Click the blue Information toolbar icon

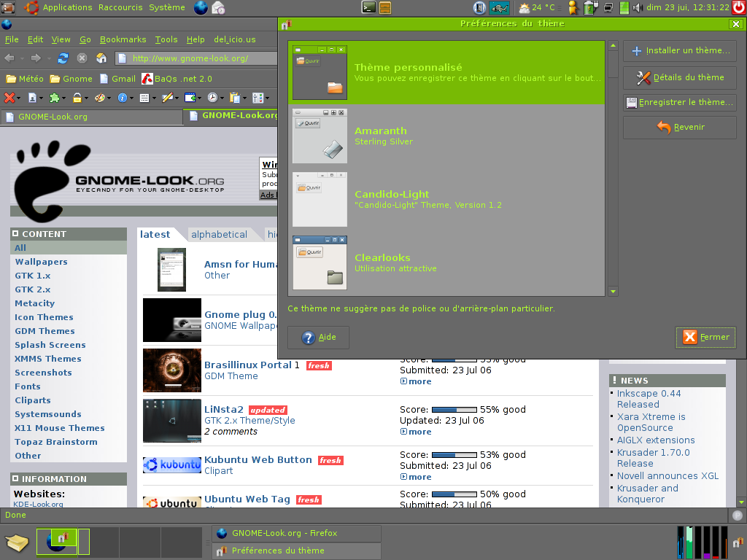[123, 98]
